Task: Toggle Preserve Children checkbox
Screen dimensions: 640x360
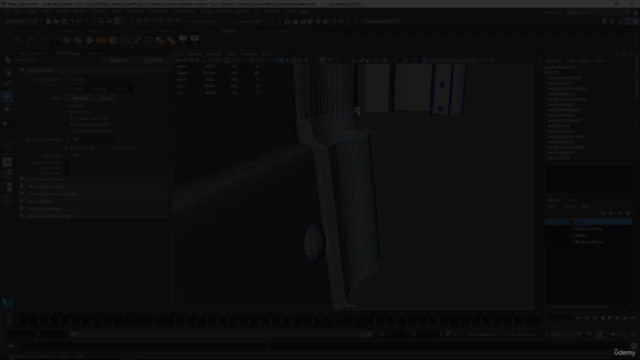Action: (67, 162)
